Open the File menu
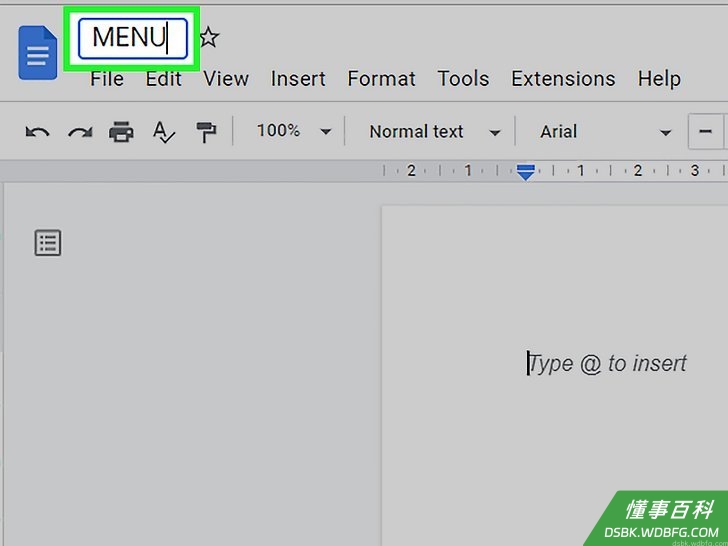This screenshot has width=728, height=546. (x=107, y=78)
